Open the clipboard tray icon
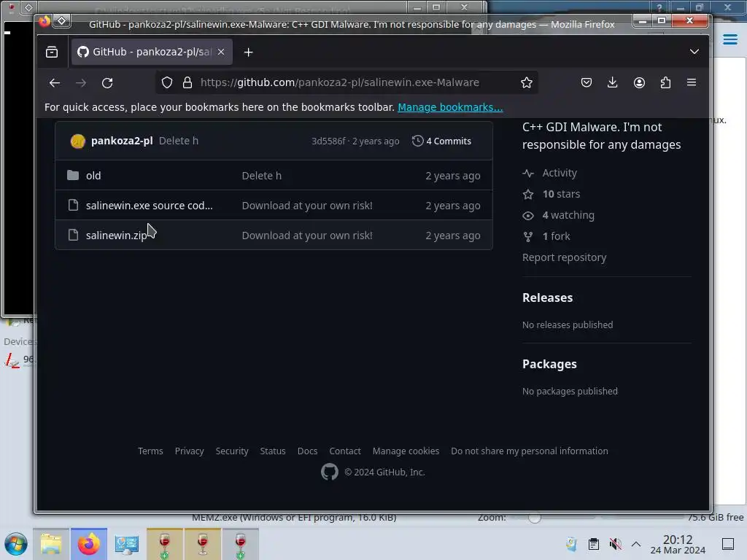This screenshot has width=747, height=560. [x=594, y=544]
